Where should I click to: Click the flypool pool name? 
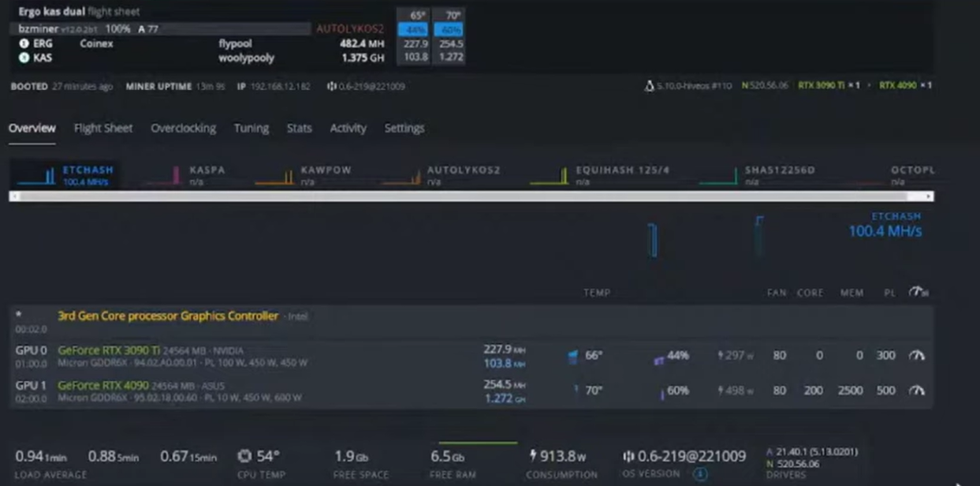235,44
